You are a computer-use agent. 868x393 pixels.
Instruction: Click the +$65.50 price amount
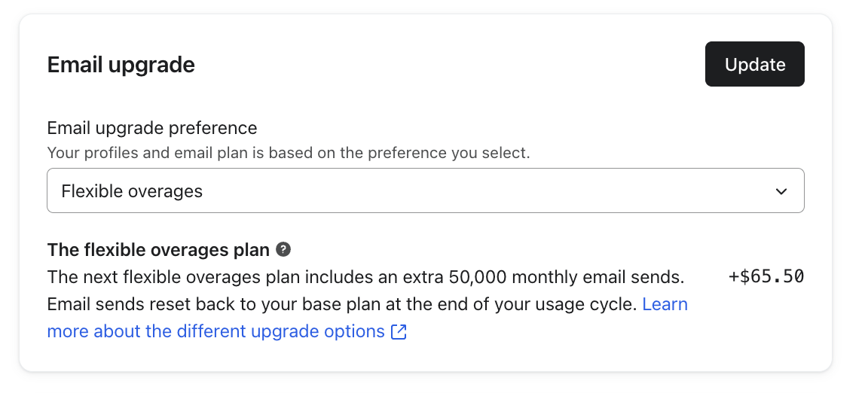pyautogui.click(x=766, y=276)
